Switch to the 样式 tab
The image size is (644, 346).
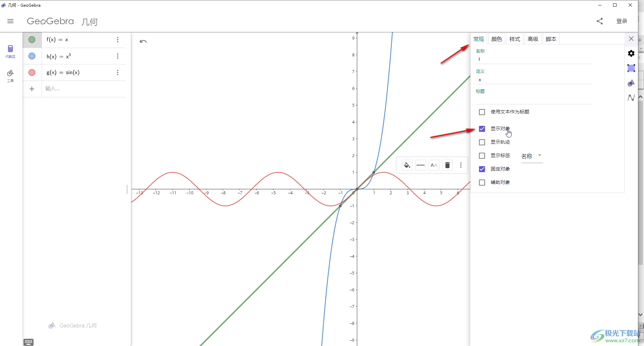(515, 39)
